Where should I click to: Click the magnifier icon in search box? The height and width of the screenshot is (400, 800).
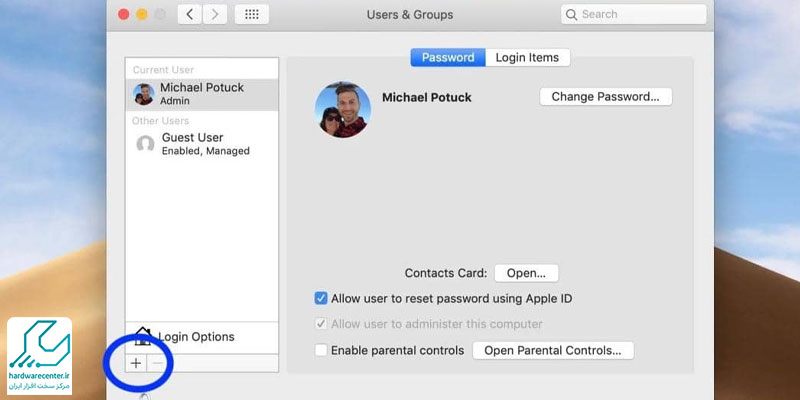[571, 15]
